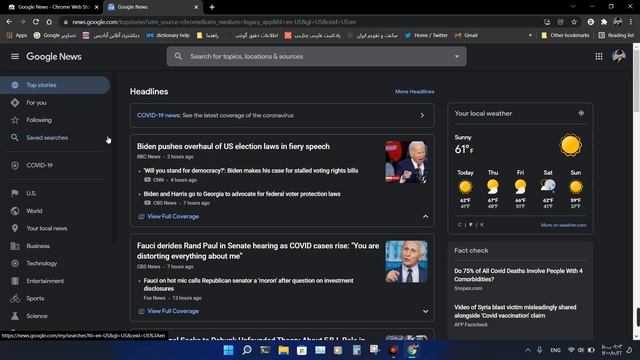This screenshot has width=640, height=360.
Task: Click the Technology sidebar icon
Action: point(15,263)
